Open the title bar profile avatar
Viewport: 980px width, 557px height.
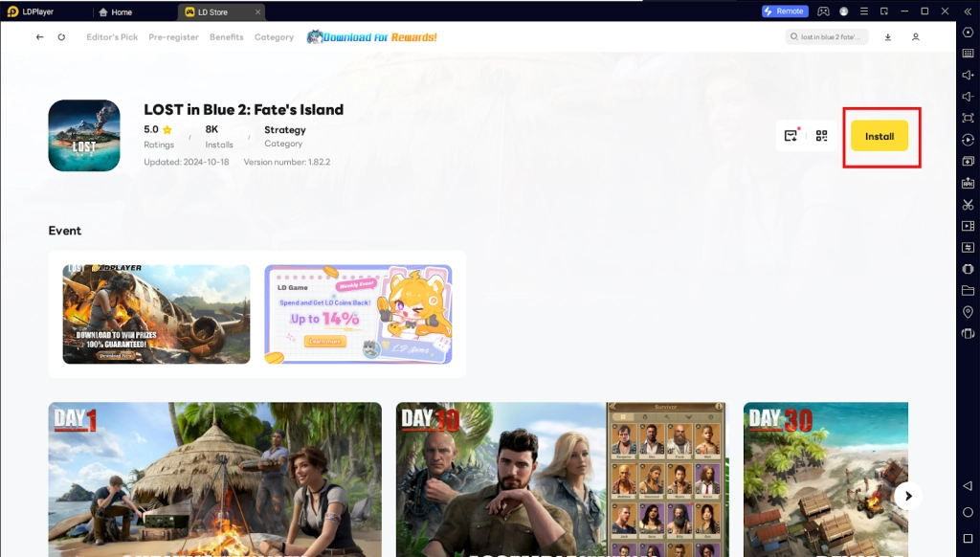coord(844,11)
